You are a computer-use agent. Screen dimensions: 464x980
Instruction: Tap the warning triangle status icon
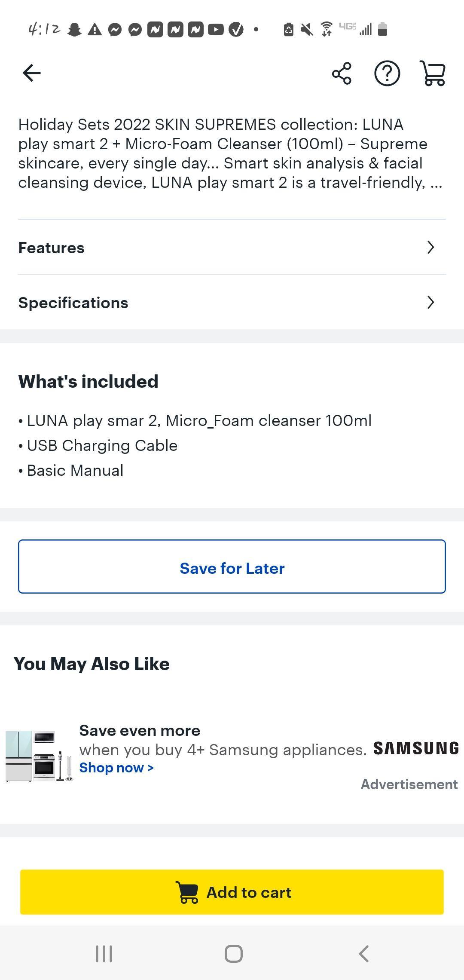click(x=95, y=29)
